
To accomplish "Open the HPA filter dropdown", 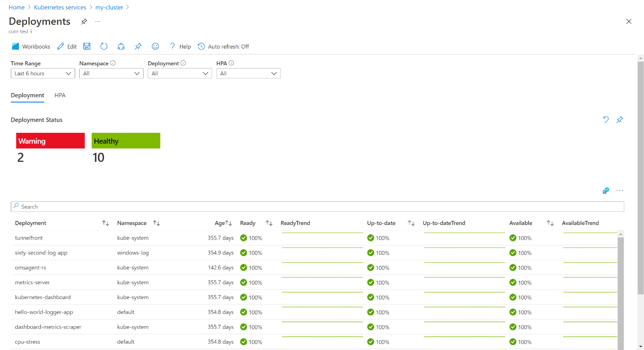I will [248, 73].
